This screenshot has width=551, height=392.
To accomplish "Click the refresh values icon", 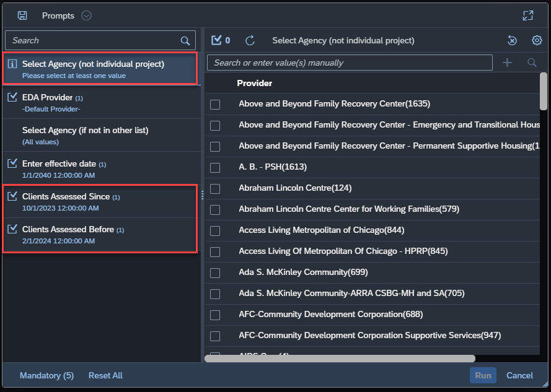I will click(x=250, y=41).
